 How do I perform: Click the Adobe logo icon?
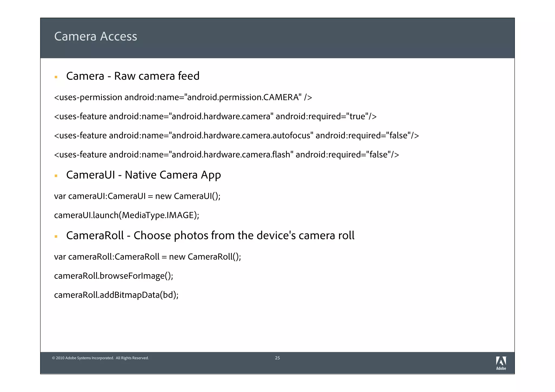(x=501, y=361)
